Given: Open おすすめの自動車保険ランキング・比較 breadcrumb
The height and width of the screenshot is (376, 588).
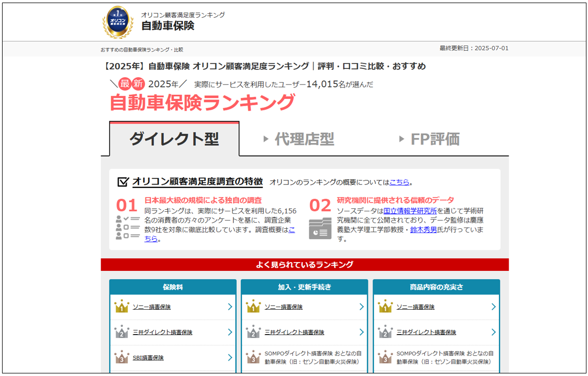Looking at the screenshot, I should pyautogui.click(x=142, y=50).
